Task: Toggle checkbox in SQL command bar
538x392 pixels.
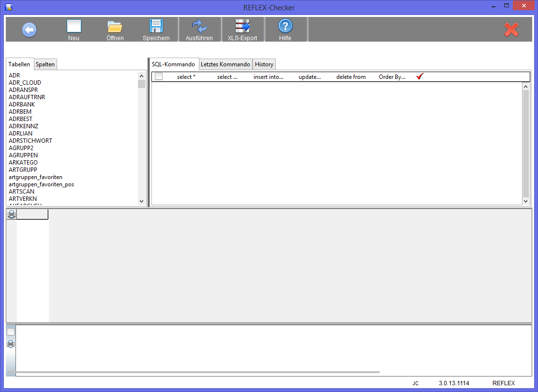Action: click(159, 76)
